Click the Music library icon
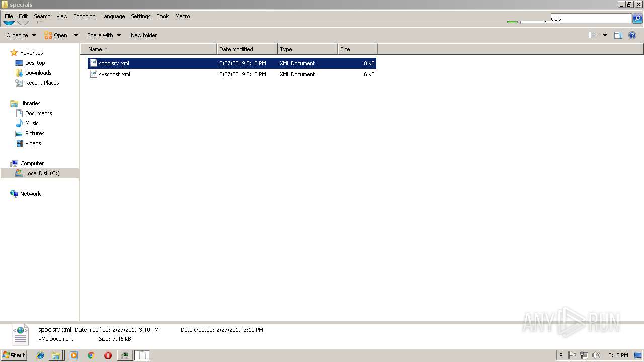 coord(19,123)
